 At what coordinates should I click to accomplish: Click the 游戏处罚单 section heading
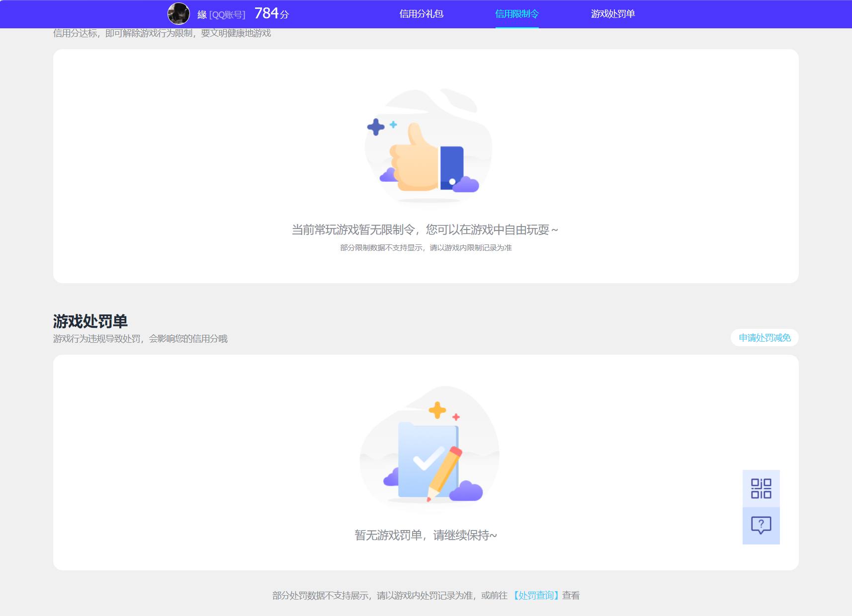click(90, 321)
